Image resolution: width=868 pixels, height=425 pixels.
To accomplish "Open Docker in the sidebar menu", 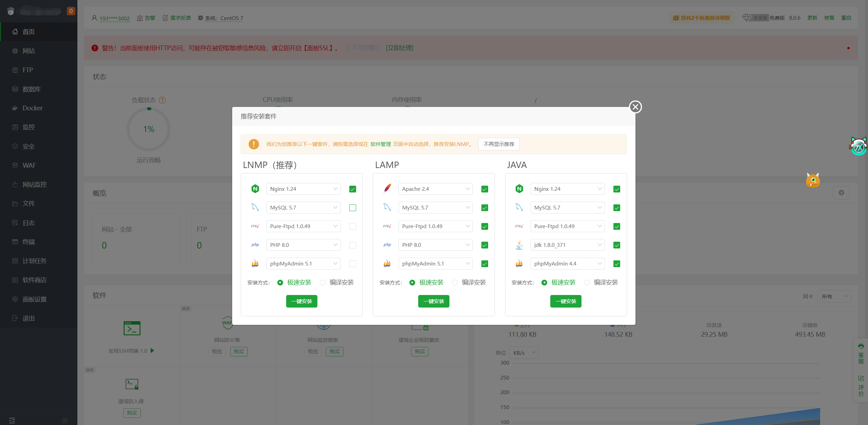I will click(33, 108).
